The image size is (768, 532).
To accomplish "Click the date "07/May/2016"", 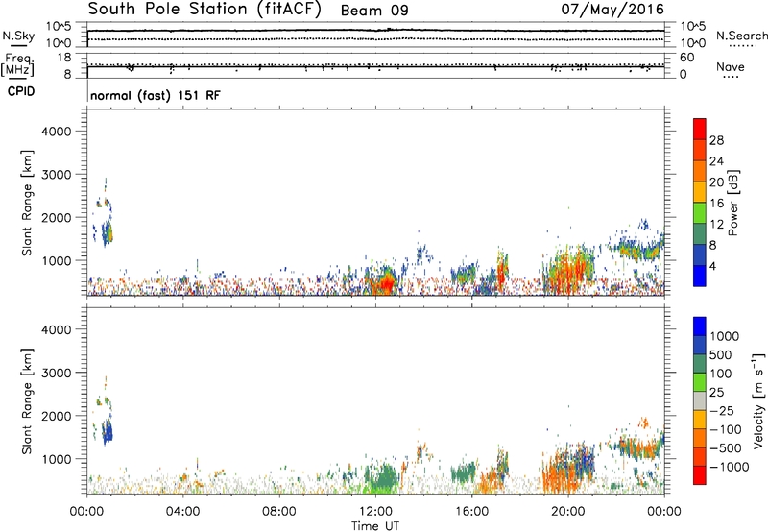I will (x=612, y=10).
